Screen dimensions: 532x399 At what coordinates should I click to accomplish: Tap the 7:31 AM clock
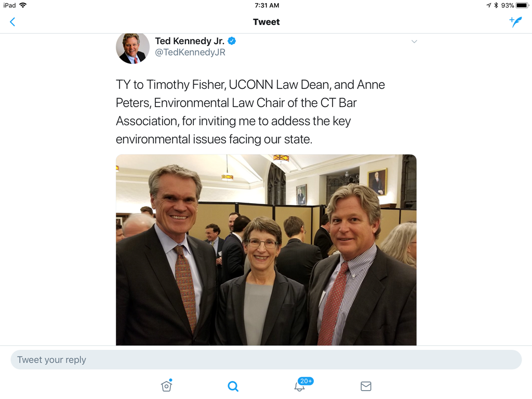pyautogui.click(x=267, y=5)
